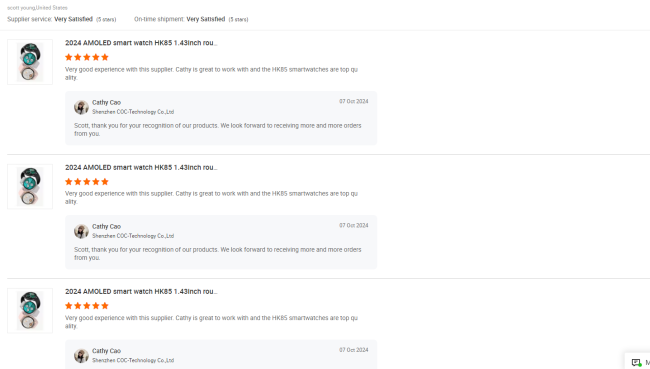Viewport: 650px width, 369px height.
Task: Open Shenzhen COC-Technology link in third reply
Action: click(133, 360)
